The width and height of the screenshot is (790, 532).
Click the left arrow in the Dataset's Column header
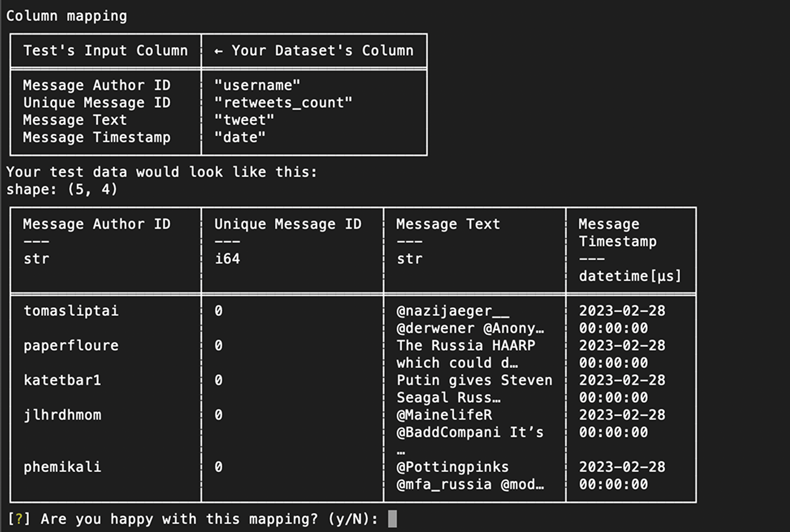pos(218,51)
